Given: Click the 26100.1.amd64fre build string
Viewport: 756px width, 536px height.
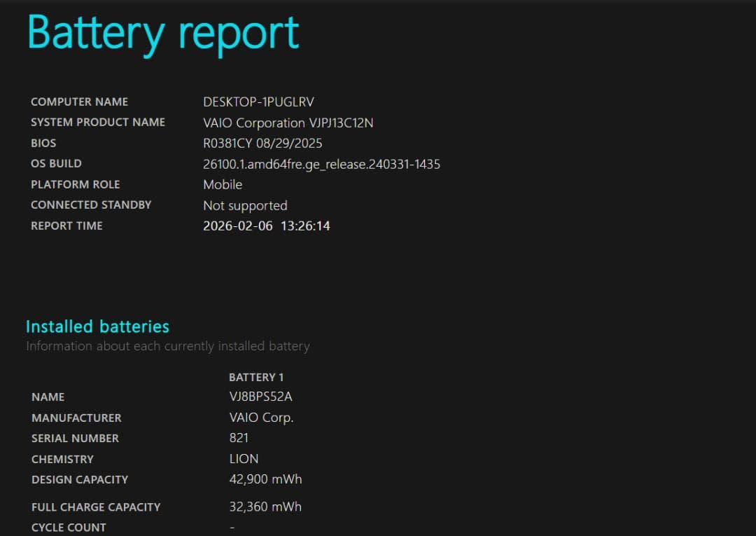Looking at the screenshot, I should tap(321, 164).
